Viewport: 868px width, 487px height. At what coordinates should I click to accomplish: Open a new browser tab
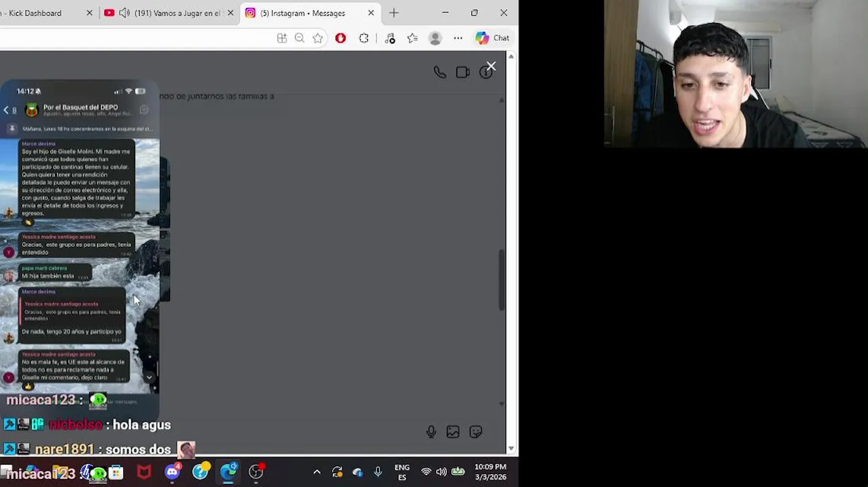pyautogui.click(x=394, y=13)
